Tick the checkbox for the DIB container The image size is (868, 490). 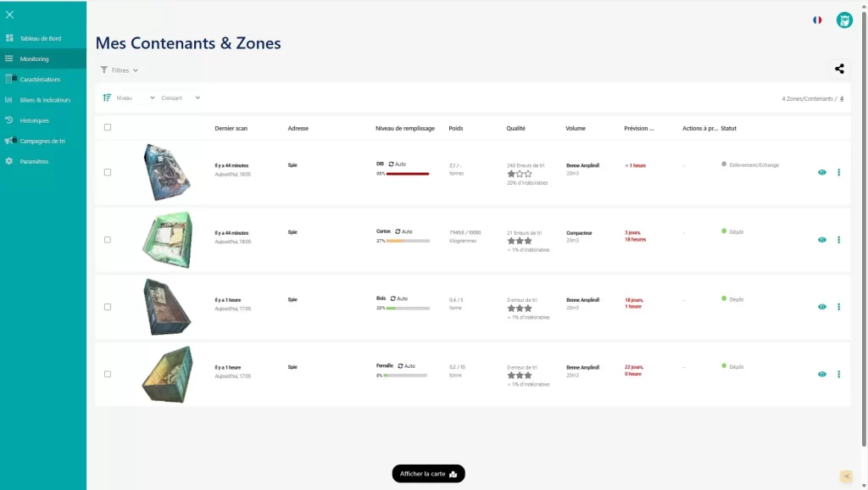coord(108,172)
